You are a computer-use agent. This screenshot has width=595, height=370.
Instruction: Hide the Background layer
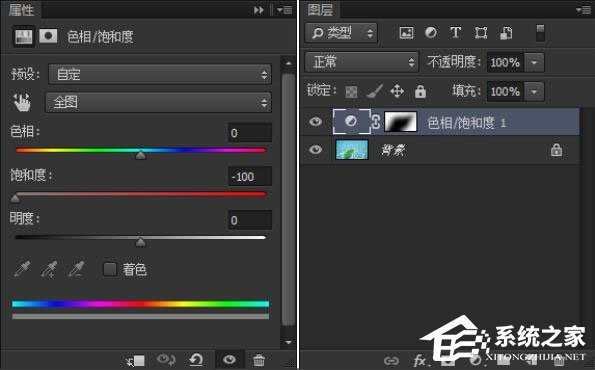315,150
